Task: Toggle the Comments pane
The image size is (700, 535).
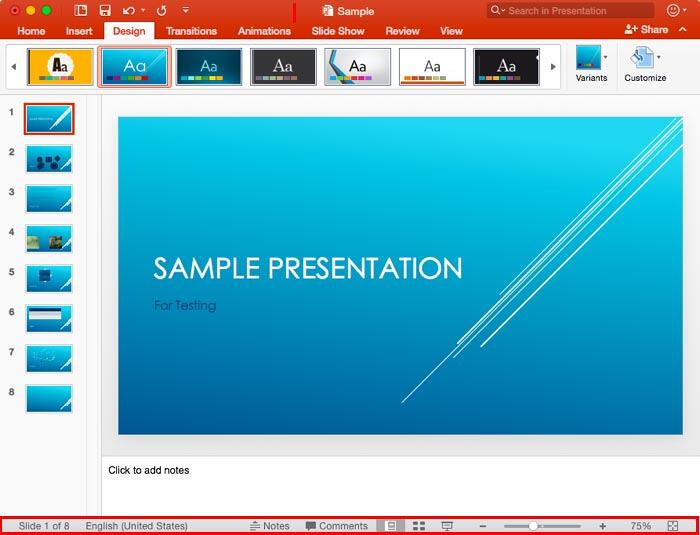Action: (x=337, y=526)
